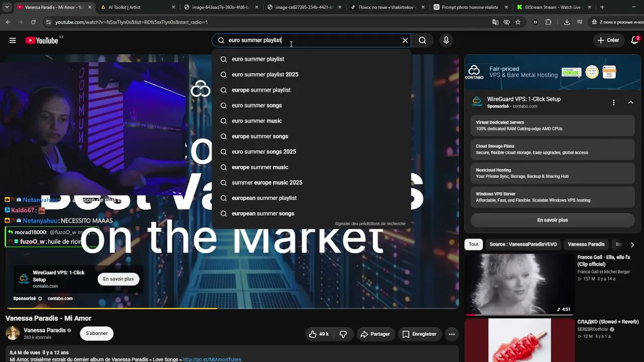The width and height of the screenshot is (644, 362).
Task: Open Vanessa Paradis channel avatar
Action: (13, 333)
